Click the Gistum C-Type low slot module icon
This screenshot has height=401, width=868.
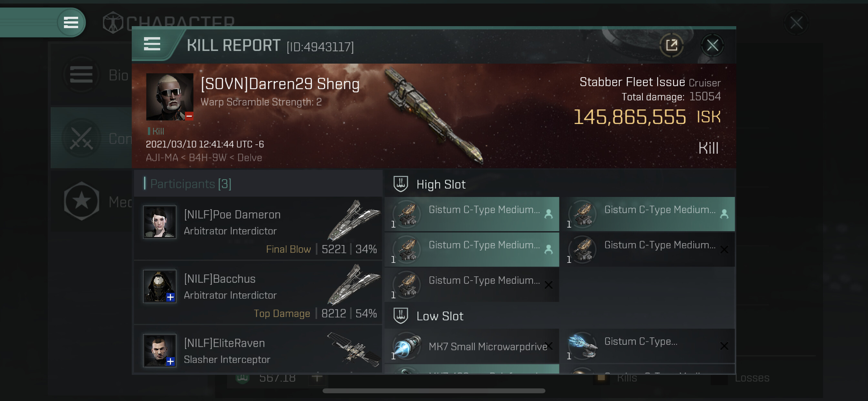click(583, 346)
